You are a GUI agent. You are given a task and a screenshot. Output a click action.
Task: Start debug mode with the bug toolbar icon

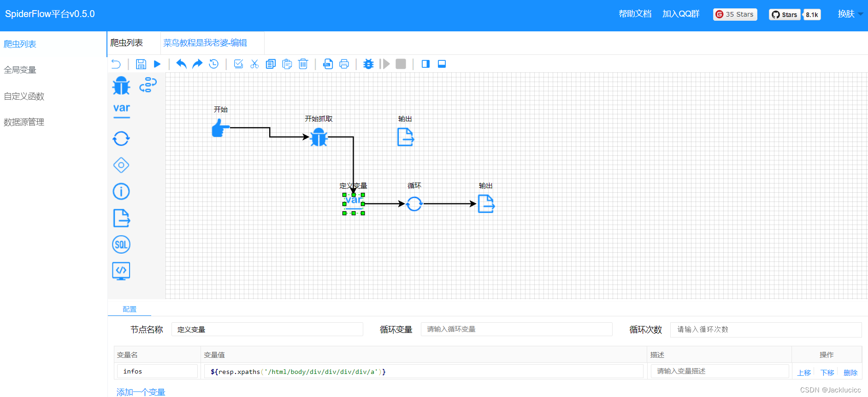368,64
